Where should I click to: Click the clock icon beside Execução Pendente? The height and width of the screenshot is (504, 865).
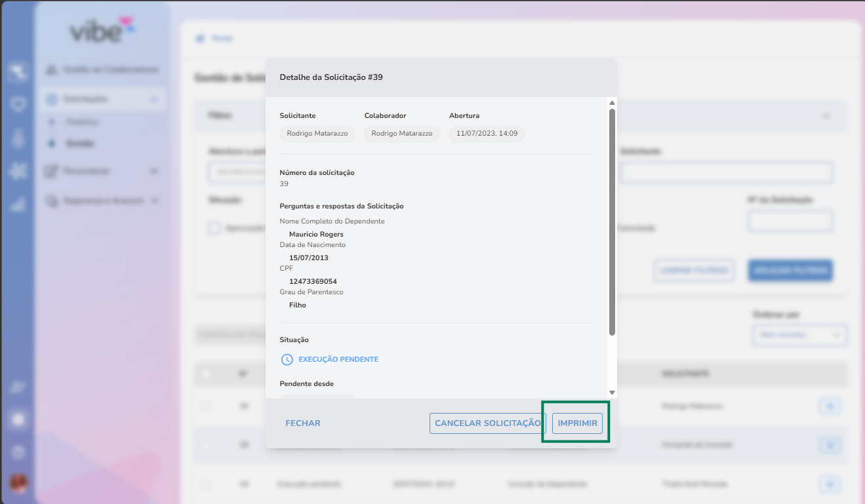[x=287, y=360]
